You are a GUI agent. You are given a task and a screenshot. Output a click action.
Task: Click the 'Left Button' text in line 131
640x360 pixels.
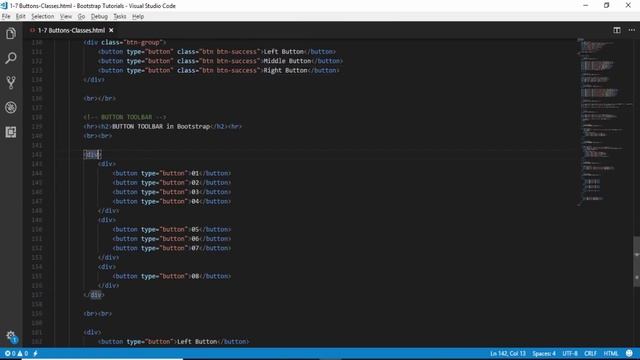pos(284,52)
